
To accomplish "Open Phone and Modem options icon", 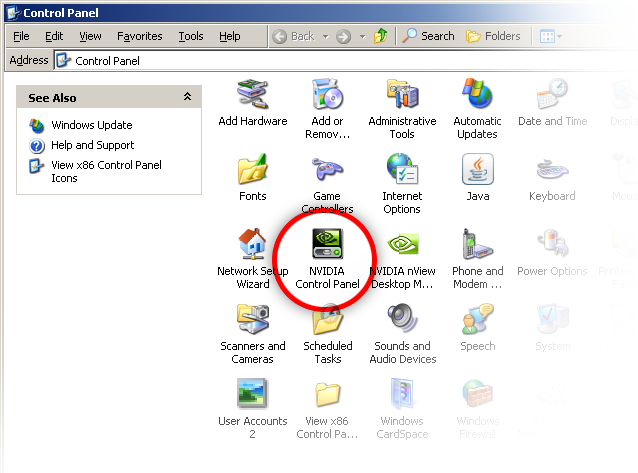I will click(477, 244).
